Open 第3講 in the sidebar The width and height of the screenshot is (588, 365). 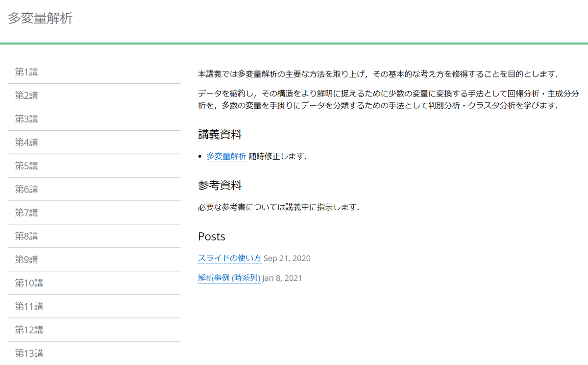click(x=94, y=119)
